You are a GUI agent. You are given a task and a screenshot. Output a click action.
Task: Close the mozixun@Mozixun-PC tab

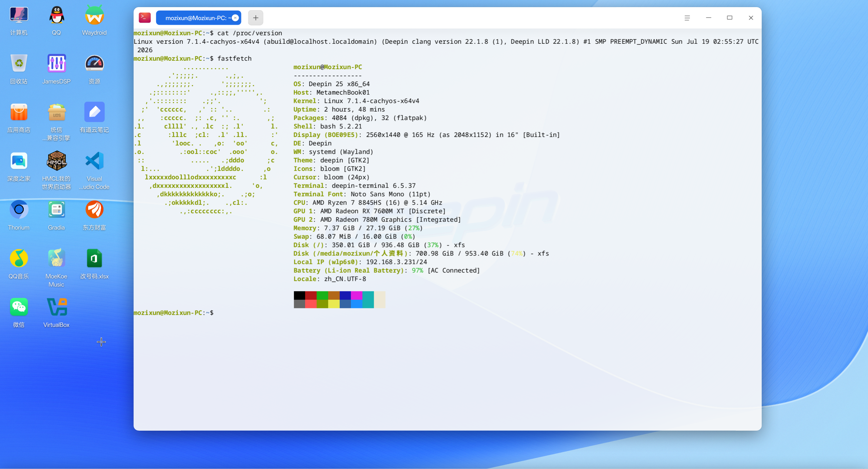(x=235, y=18)
